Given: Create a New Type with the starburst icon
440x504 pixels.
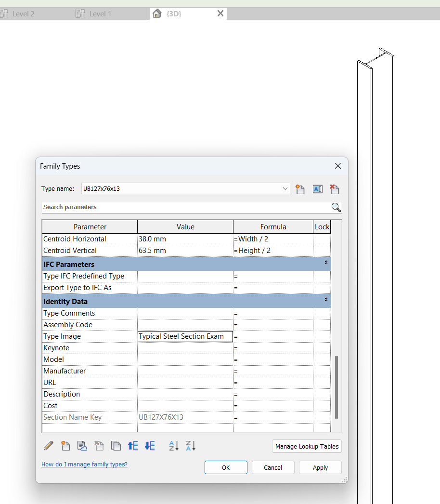Looking at the screenshot, I should tap(300, 189).
